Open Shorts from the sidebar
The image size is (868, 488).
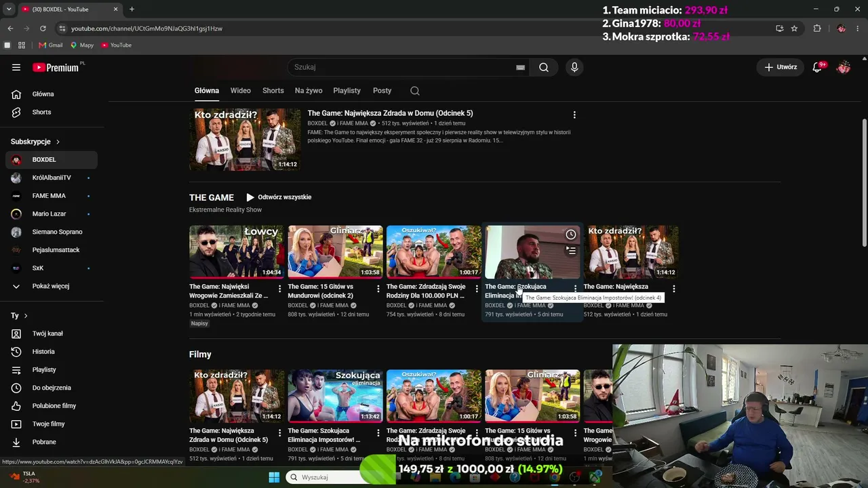click(52, 112)
